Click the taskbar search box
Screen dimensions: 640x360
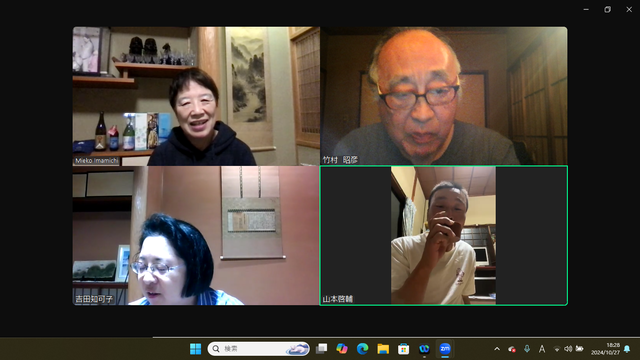[259, 349]
